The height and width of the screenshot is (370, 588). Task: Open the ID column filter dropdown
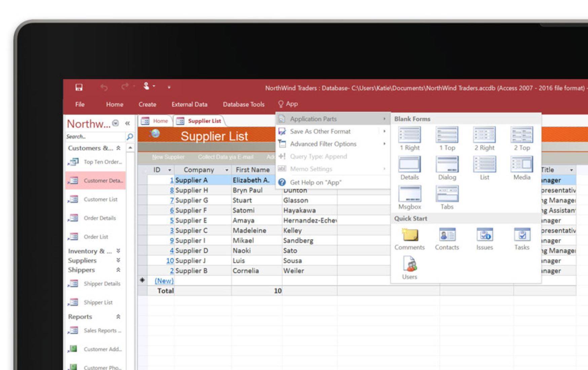click(x=170, y=170)
